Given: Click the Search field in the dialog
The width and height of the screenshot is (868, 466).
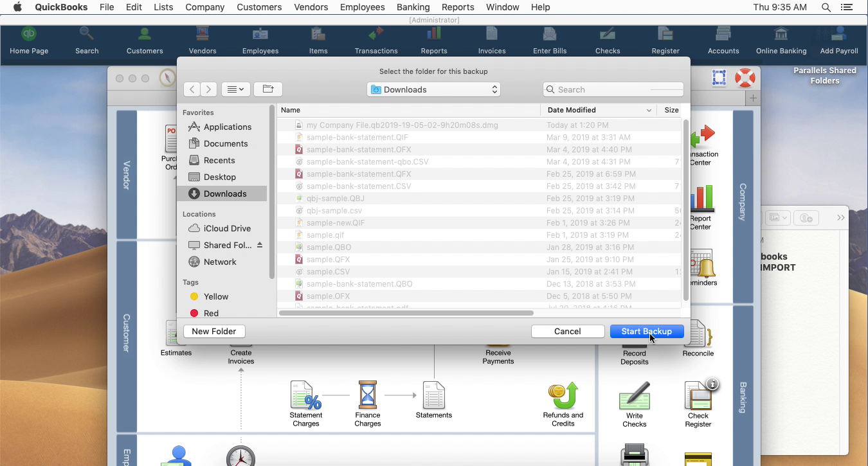Looking at the screenshot, I should pos(613,89).
